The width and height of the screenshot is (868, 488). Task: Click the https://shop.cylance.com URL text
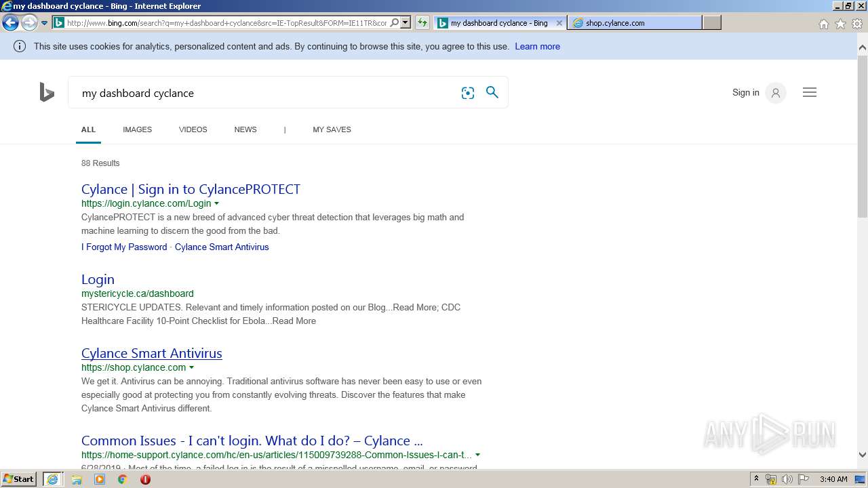point(134,367)
